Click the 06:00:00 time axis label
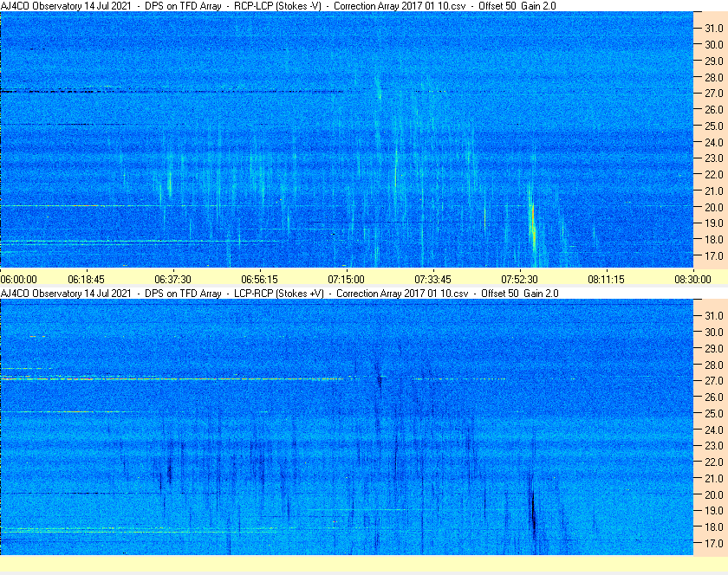 click(18, 280)
